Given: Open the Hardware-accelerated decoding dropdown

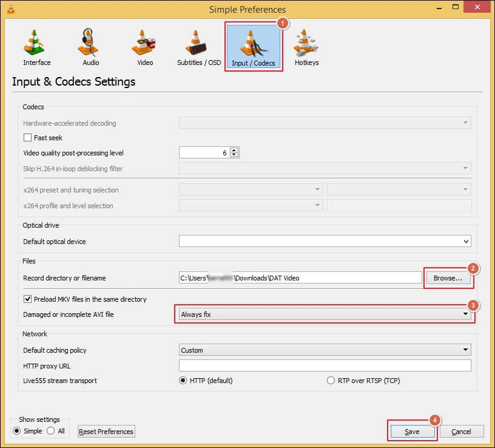Looking at the screenshot, I should [x=325, y=123].
